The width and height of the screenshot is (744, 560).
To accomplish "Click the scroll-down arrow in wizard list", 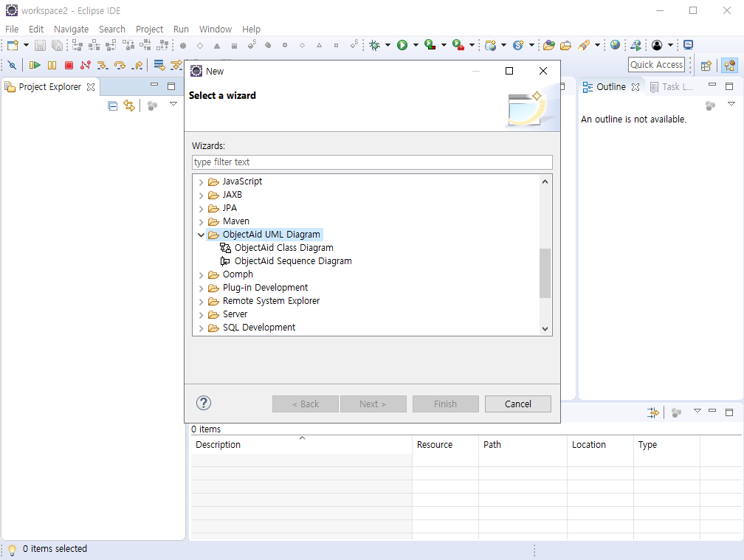I will [x=545, y=328].
